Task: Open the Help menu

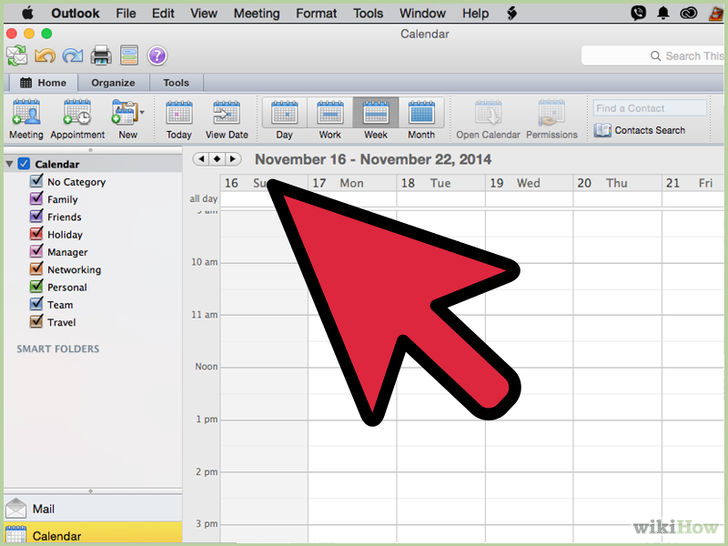Action: [x=475, y=13]
